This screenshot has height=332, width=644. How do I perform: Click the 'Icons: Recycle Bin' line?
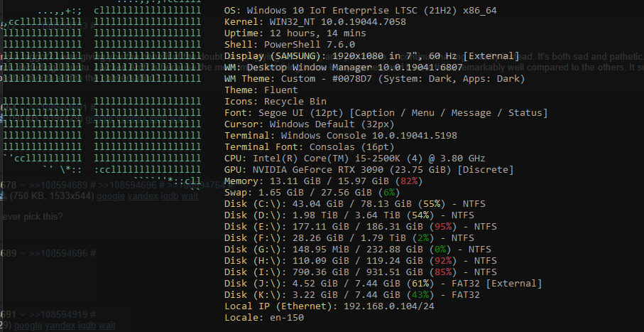(275, 102)
